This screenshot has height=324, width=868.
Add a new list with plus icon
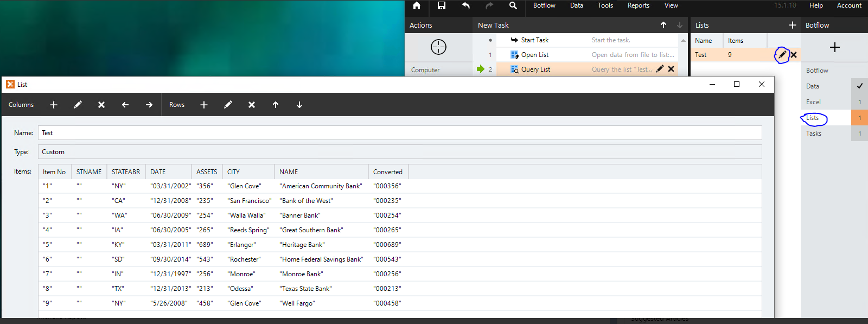click(x=793, y=25)
